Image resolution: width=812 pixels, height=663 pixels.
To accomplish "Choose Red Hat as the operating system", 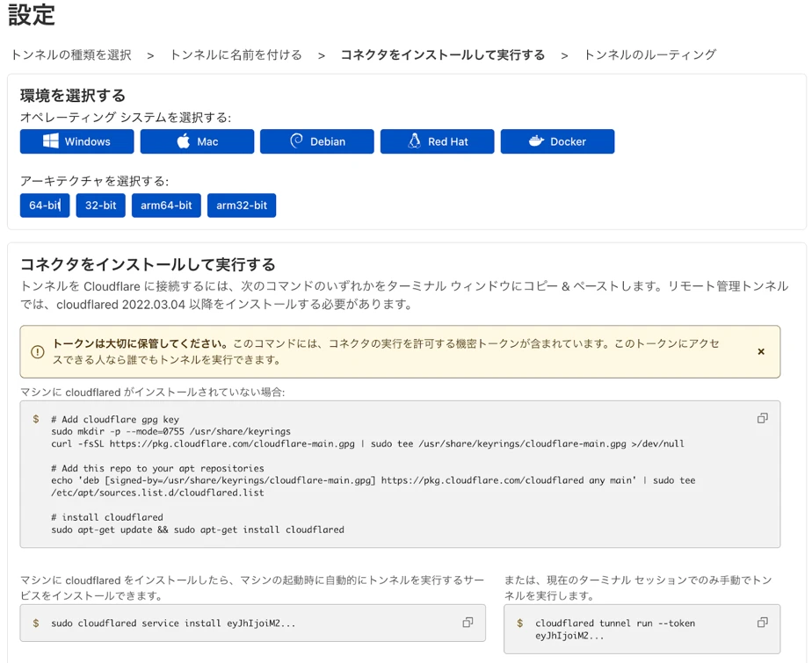I will [437, 141].
